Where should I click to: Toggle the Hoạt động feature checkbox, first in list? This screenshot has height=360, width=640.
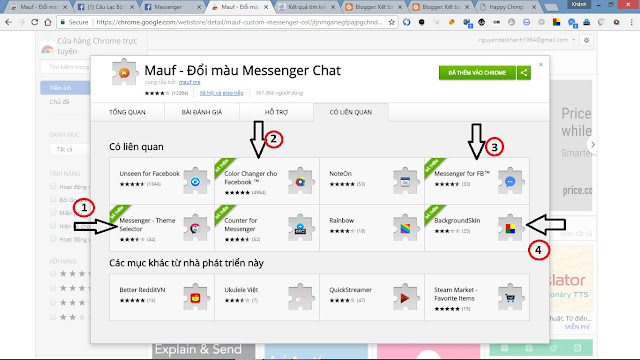point(53,187)
